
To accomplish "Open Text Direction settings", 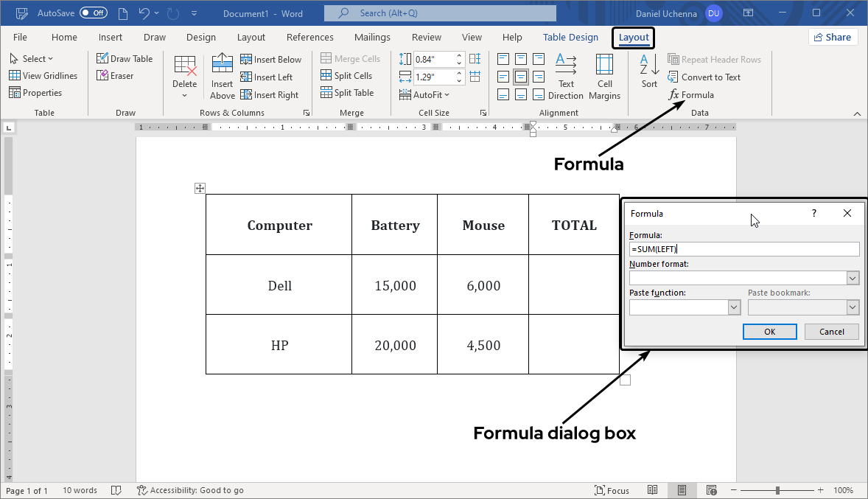I will [566, 76].
